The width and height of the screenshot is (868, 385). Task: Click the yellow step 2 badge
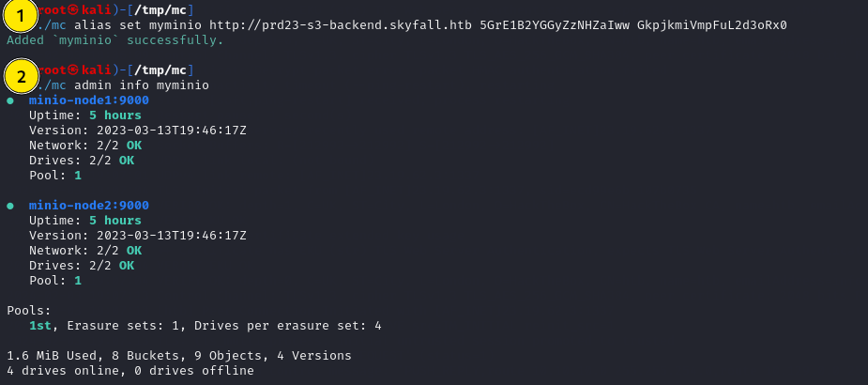click(x=22, y=77)
